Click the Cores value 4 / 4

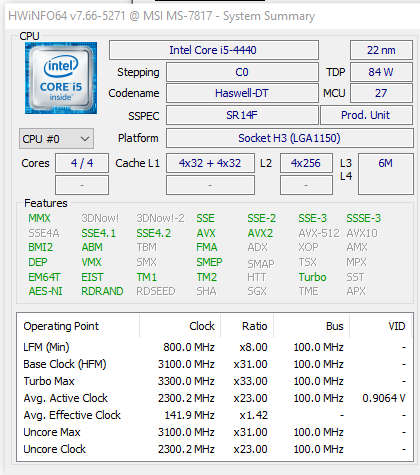tap(82, 163)
